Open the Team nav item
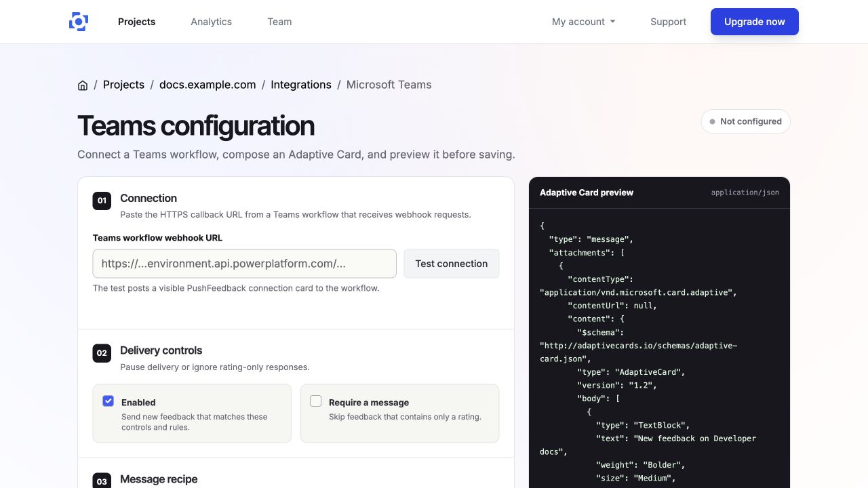The image size is (868, 488). coord(279,22)
